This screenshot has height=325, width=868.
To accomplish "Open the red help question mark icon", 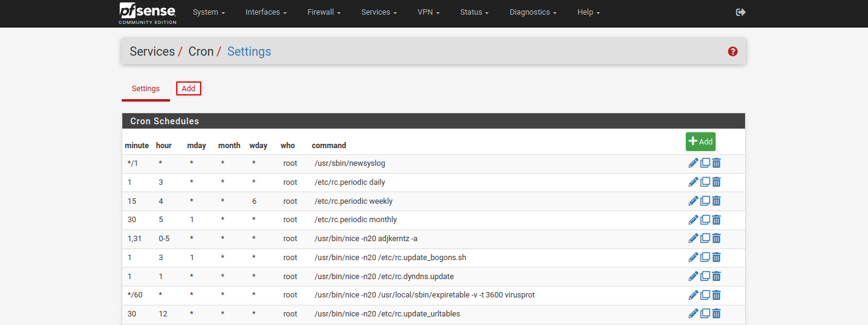I will [733, 52].
